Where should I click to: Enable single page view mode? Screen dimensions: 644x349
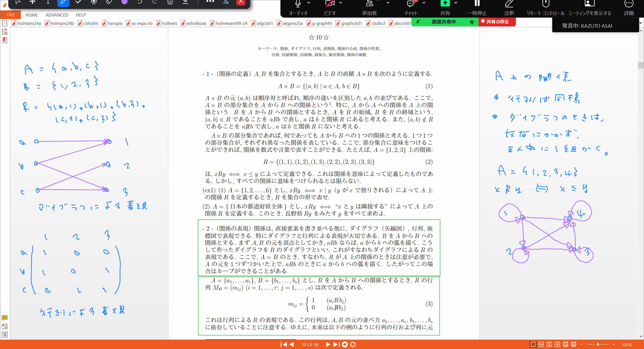click(x=533, y=344)
